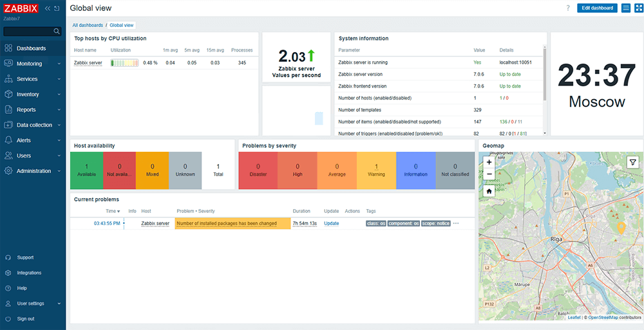Click the class: os tag
Screen dimensions: 644x330
pyautogui.click(x=376, y=223)
